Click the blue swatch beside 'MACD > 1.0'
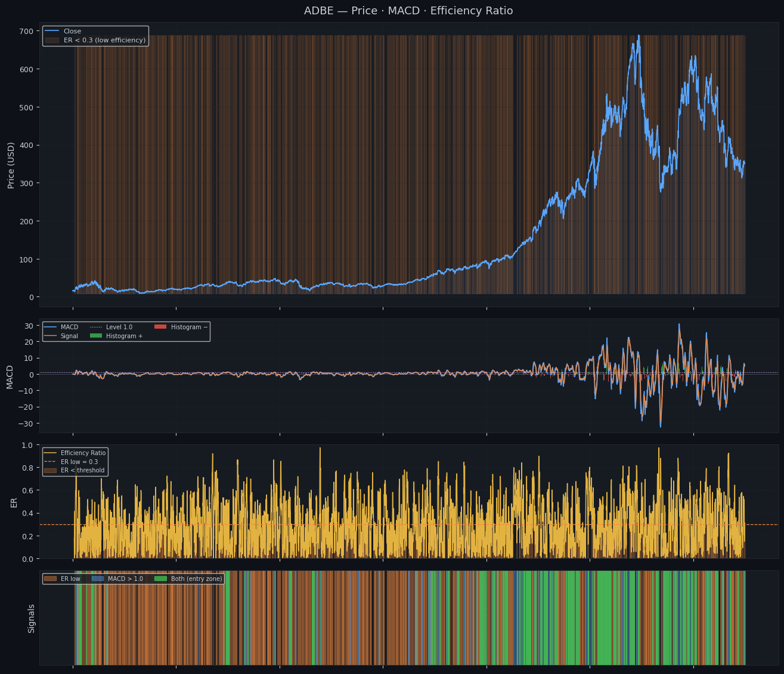784x674 pixels. [x=97, y=579]
